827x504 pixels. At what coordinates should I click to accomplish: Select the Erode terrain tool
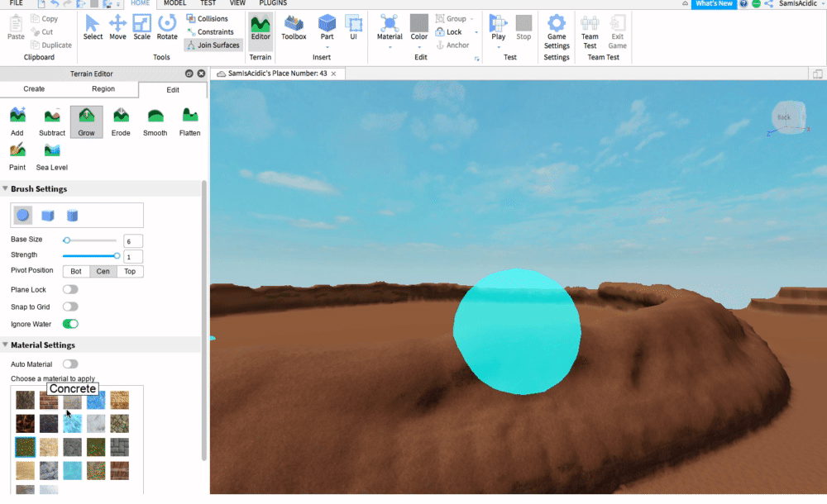(x=121, y=121)
